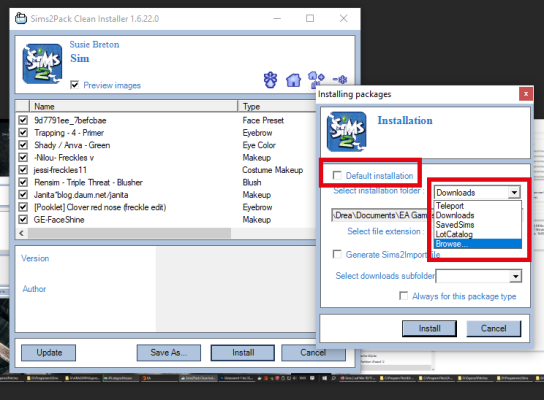Enable the Default installation checkbox
Screen dimensions: 544x400
click(x=337, y=175)
